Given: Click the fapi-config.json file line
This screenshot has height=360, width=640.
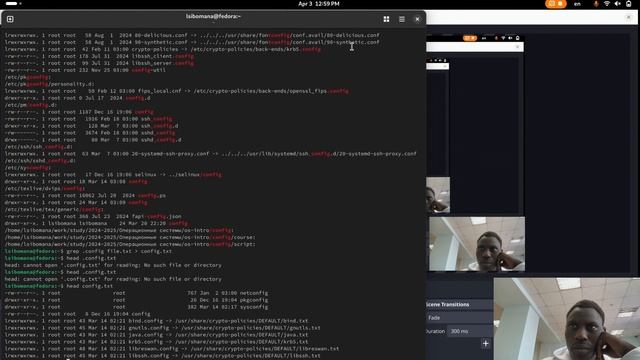Looking at the screenshot, I should click(x=93, y=216).
